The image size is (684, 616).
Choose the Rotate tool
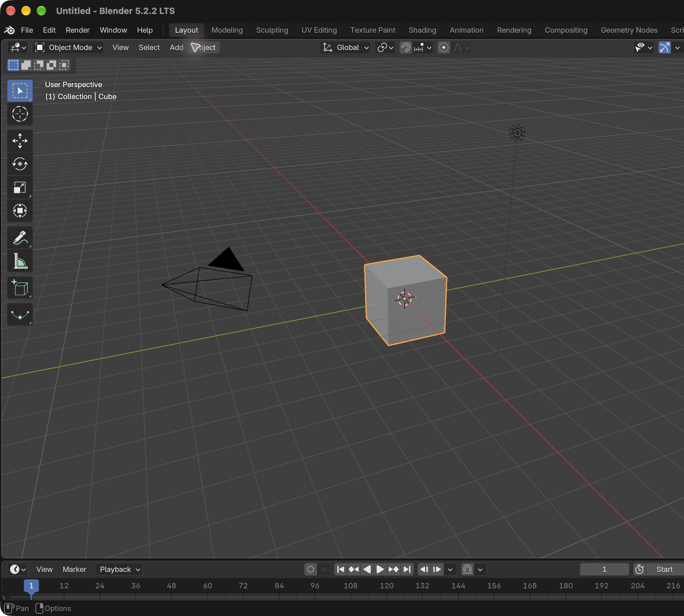pyautogui.click(x=20, y=164)
